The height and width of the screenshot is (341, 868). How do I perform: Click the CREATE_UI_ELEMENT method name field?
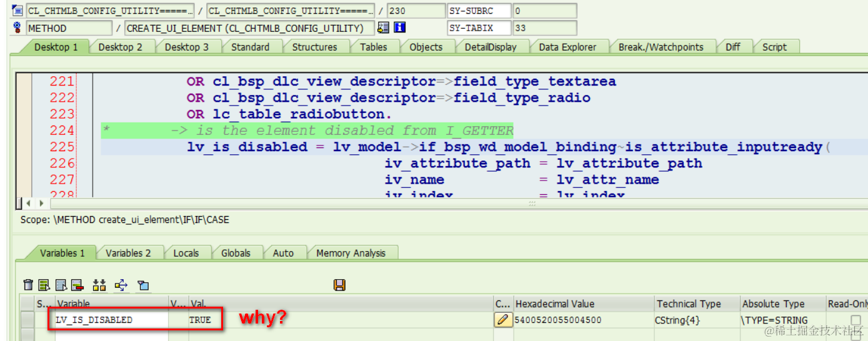pyautogui.click(x=249, y=28)
